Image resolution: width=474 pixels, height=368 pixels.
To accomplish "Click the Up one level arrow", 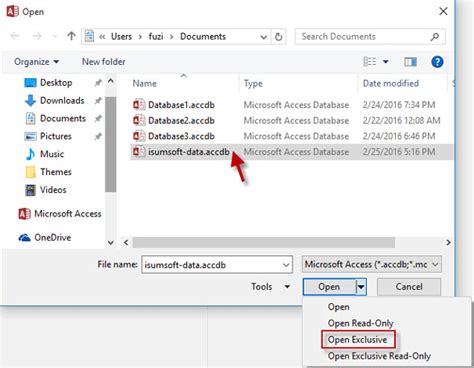I will (x=71, y=36).
